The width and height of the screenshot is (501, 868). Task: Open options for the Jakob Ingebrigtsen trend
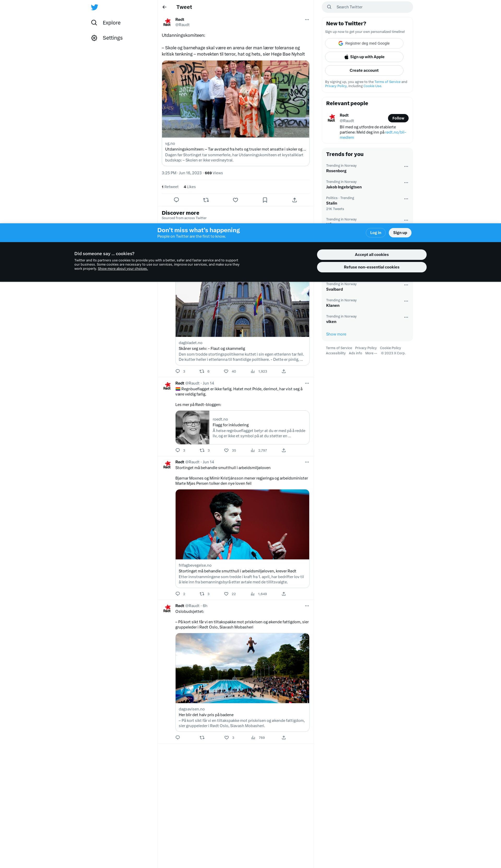tap(406, 183)
